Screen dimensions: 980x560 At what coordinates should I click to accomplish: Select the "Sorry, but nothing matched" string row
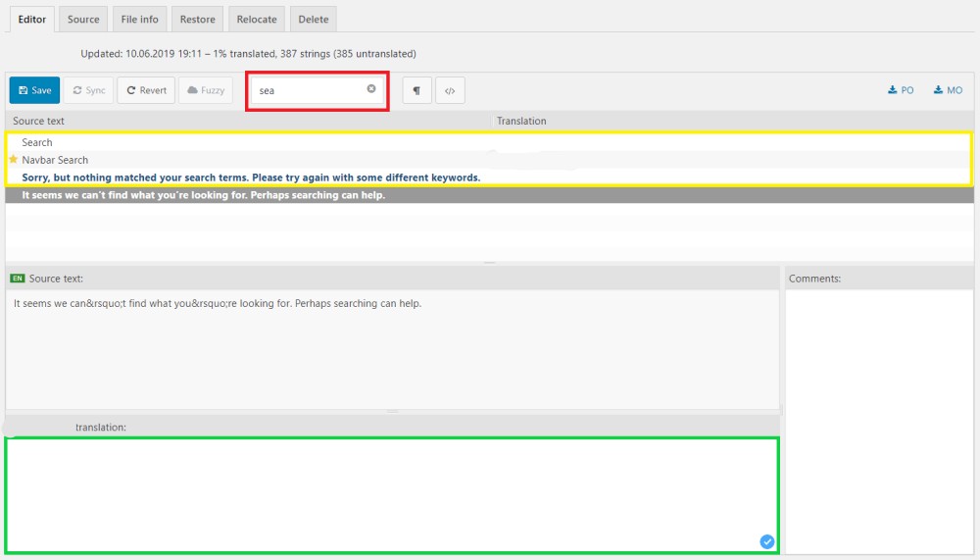click(251, 178)
